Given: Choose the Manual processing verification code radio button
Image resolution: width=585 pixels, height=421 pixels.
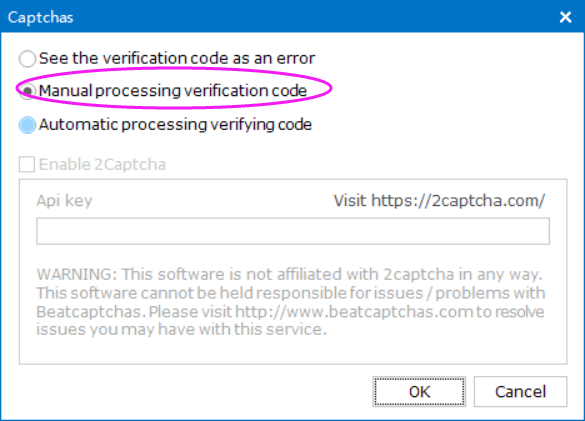Looking at the screenshot, I should [27, 91].
